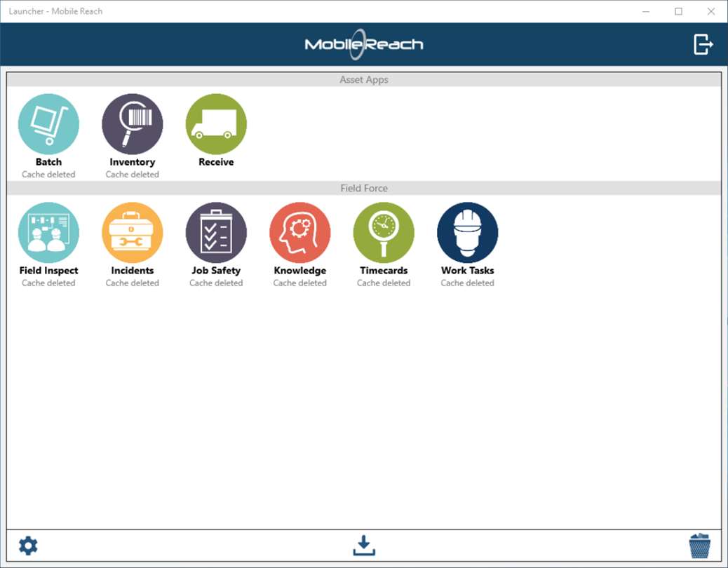This screenshot has width=728, height=568.
Task: Click the "Launcher - Mobile Reach" window title
Action: click(x=55, y=11)
